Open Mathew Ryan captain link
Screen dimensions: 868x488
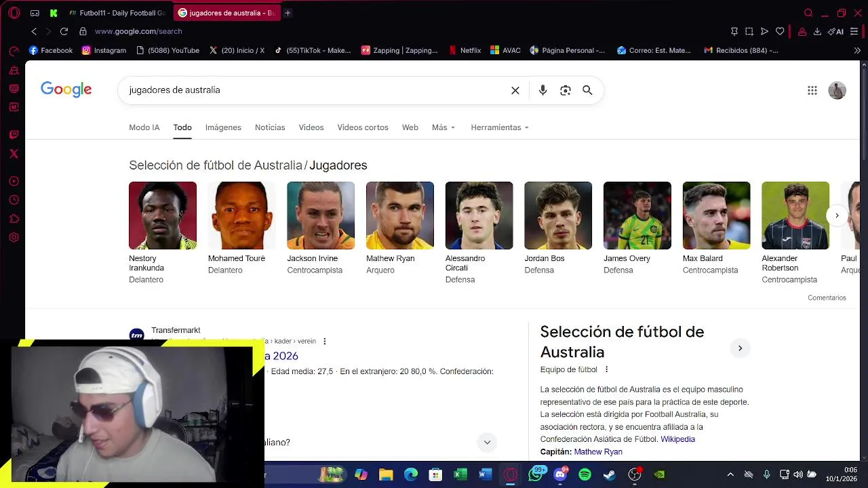click(598, 452)
